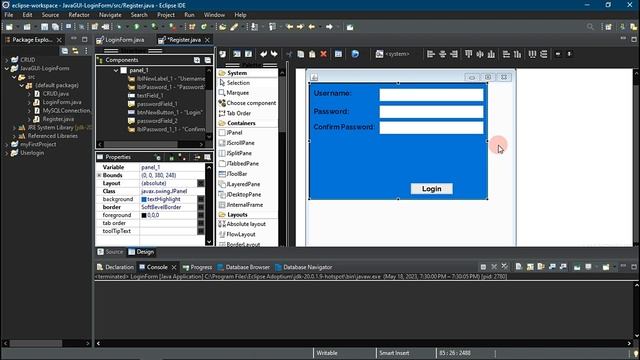Image resolution: width=640 pixels, height=360 pixels.
Task: Open the Refactor menu
Action: pyautogui.click(x=79, y=15)
